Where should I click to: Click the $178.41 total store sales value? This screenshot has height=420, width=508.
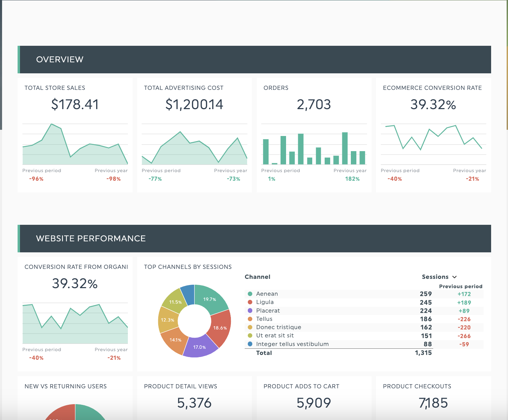tap(75, 104)
